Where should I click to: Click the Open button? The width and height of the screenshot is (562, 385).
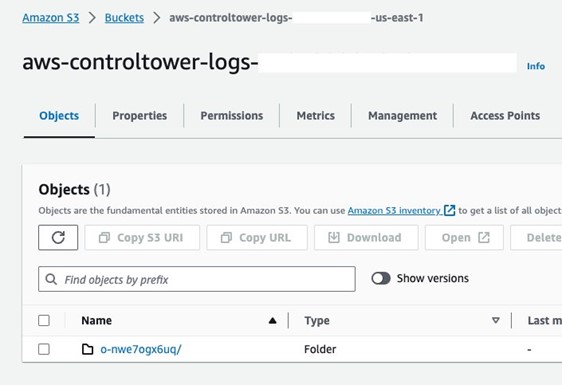tap(465, 237)
